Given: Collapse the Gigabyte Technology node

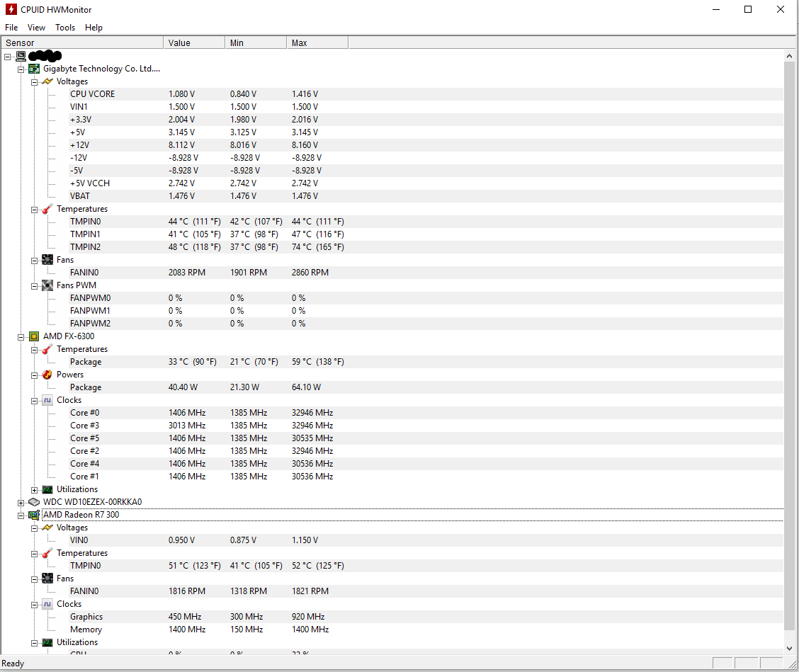Looking at the screenshot, I should (x=21, y=69).
